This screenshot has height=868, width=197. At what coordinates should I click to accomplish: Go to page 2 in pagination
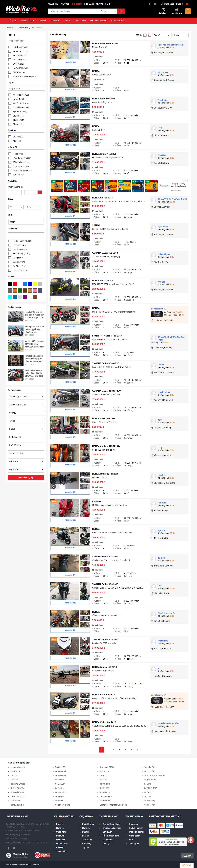[108, 750]
